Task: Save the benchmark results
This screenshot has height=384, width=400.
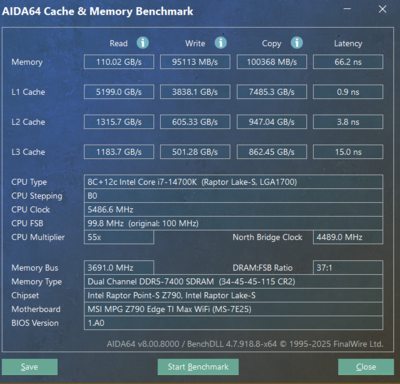Action: 30,367
